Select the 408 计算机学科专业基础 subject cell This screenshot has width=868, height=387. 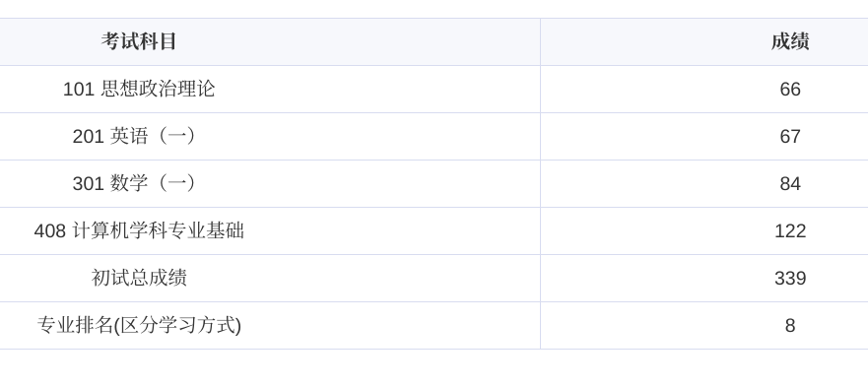click(138, 230)
